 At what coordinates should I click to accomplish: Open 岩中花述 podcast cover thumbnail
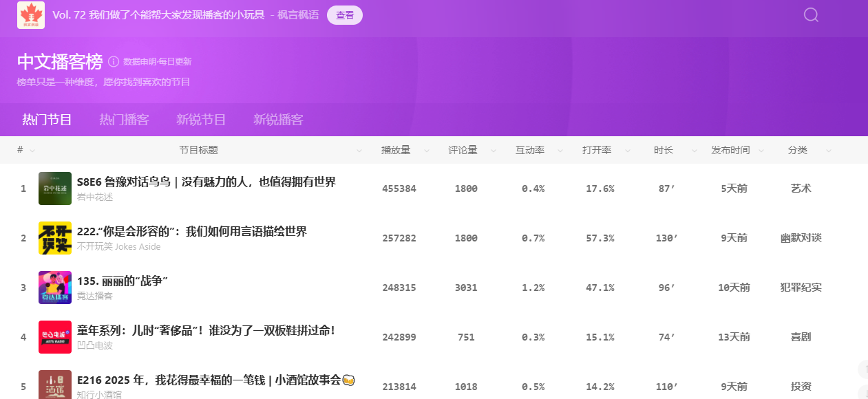(x=55, y=188)
